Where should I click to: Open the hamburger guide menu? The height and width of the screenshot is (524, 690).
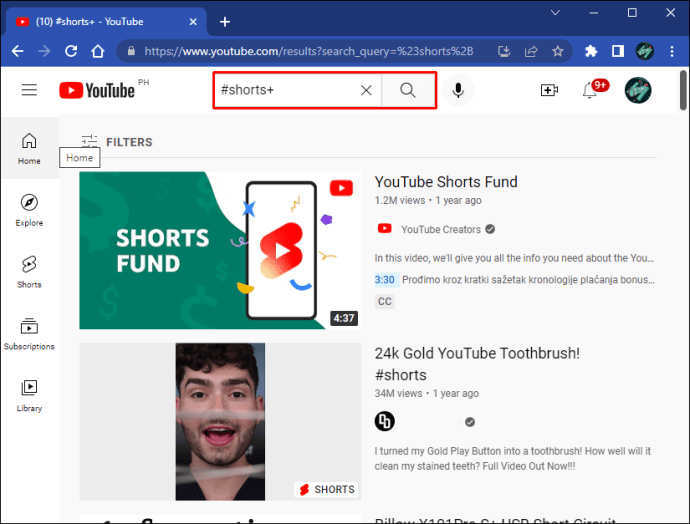(x=29, y=90)
